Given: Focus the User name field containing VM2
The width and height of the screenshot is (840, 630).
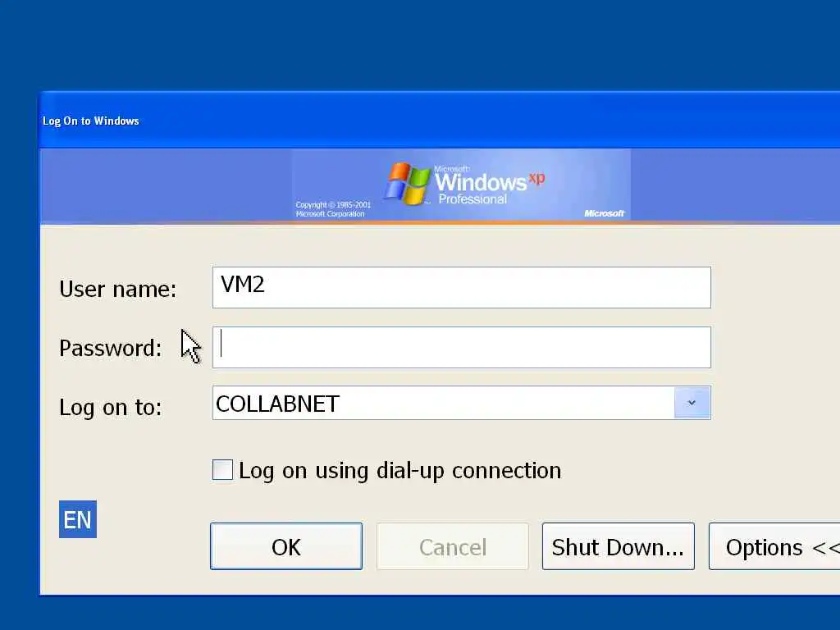Looking at the screenshot, I should click(461, 287).
